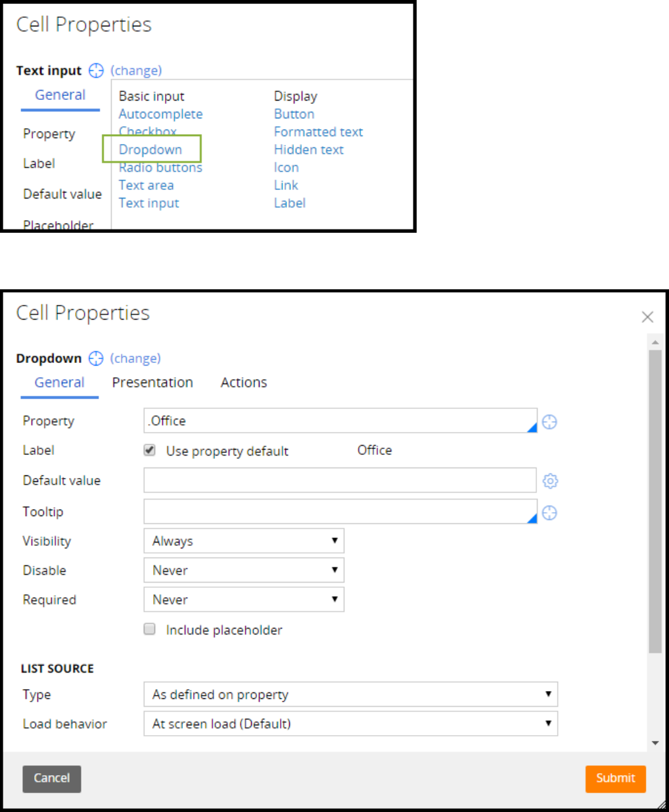Image resolution: width=669 pixels, height=812 pixels.
Task: Click crosshair icon beside Tooltip field
Action: (x=550, y=513)
